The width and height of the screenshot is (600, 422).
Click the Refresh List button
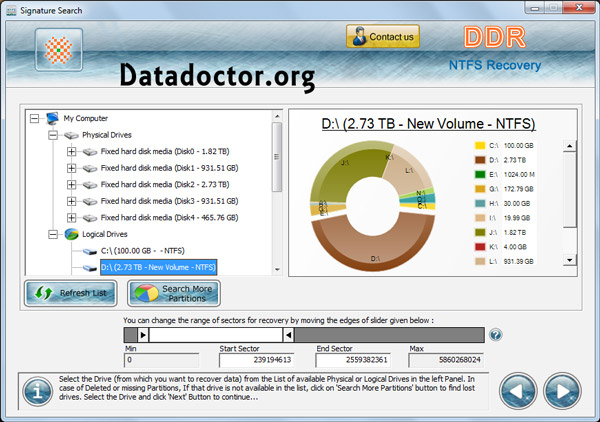click(x=71, y=293)
